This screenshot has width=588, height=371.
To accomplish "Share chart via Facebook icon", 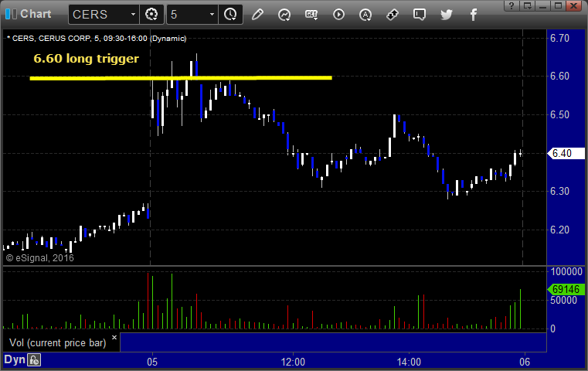I will click(x=473, y=15).
